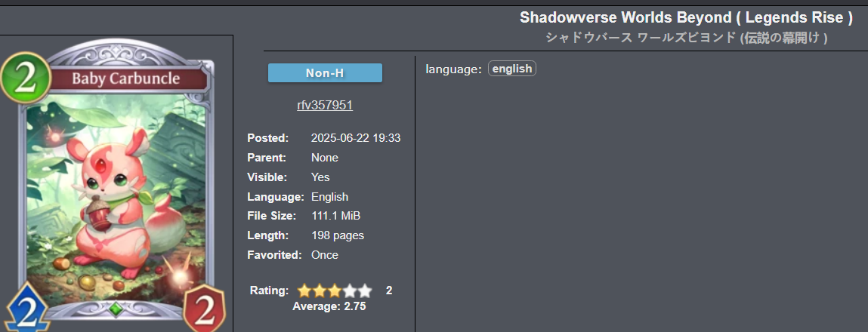
Task: Click the Favorited value Once
Action: [x=325, y=255]
